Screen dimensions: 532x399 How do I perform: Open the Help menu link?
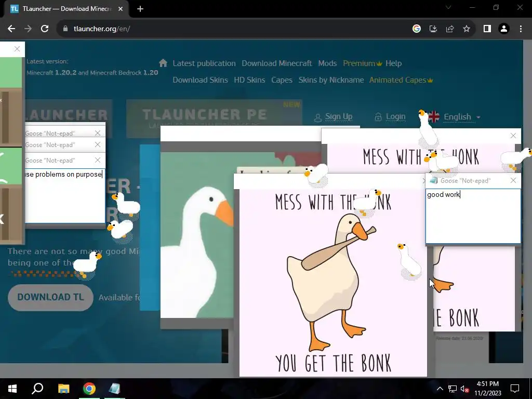tap(394, 63)
